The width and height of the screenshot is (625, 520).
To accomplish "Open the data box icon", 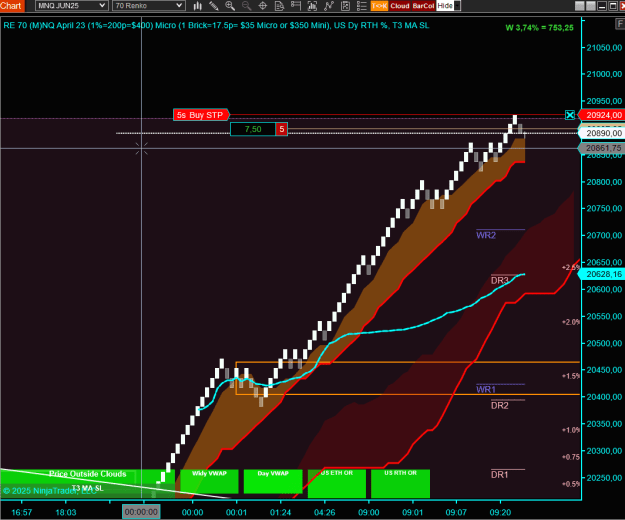I will (x=312, y=6).
